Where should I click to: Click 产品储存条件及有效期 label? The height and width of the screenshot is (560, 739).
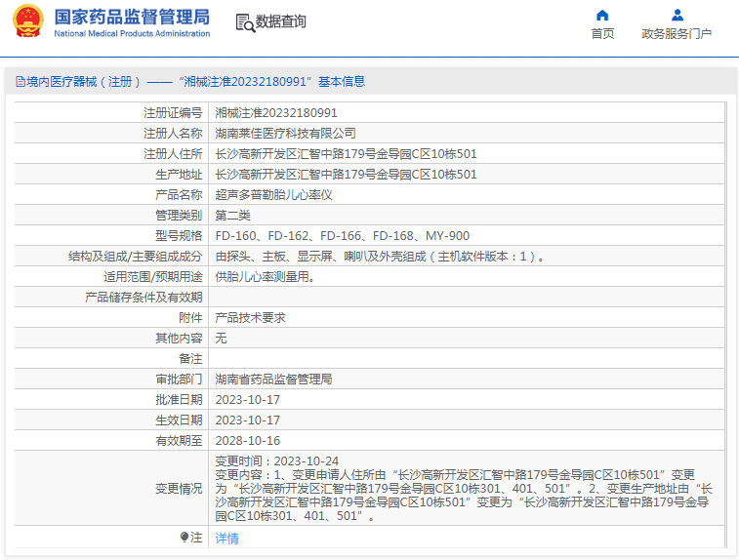pyautogui.click(x=144, y=298)
